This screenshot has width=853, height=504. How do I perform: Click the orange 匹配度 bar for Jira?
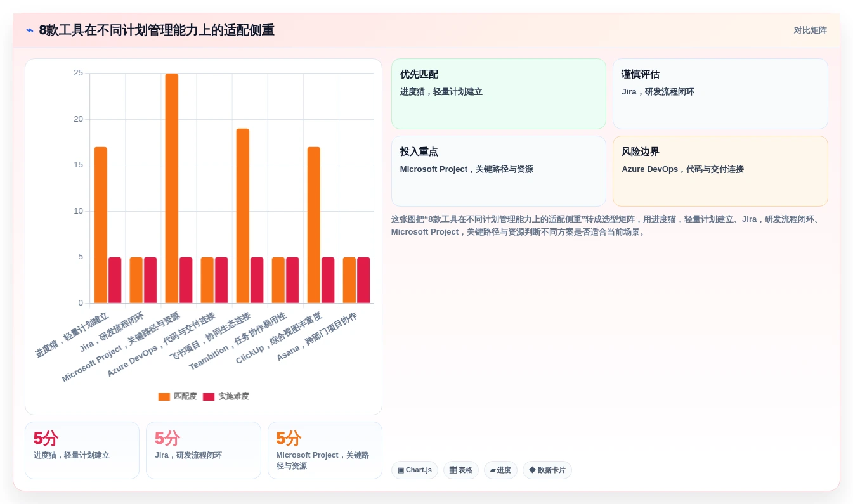(x=136, y=280)
